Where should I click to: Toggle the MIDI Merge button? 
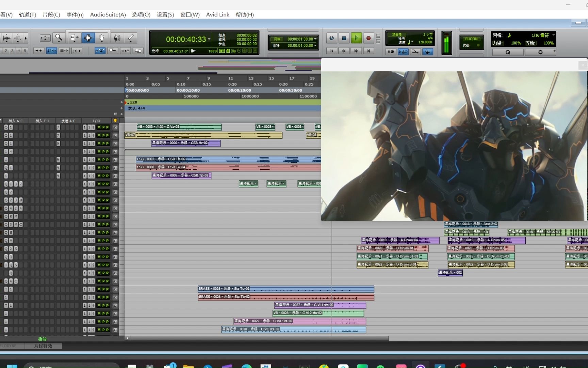point(415,52)
